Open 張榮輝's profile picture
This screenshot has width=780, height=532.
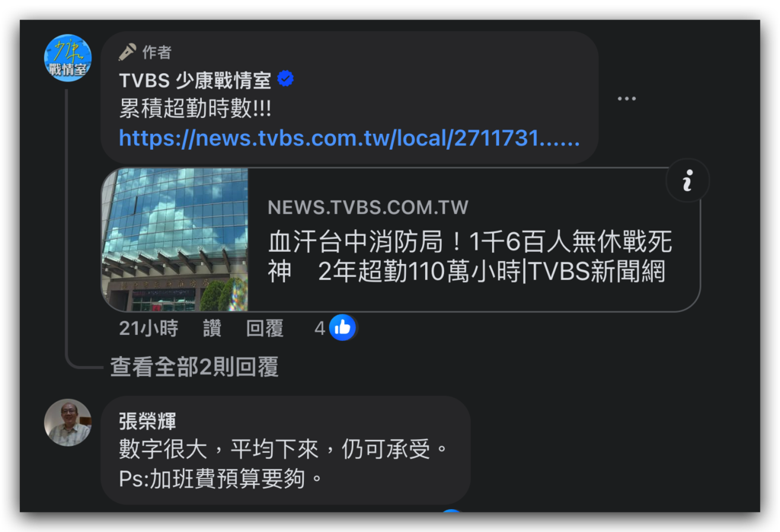coord(68,422)
